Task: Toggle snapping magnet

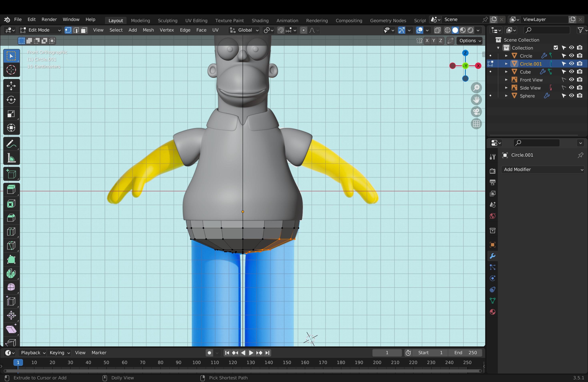Action: [x=281, y=30]
